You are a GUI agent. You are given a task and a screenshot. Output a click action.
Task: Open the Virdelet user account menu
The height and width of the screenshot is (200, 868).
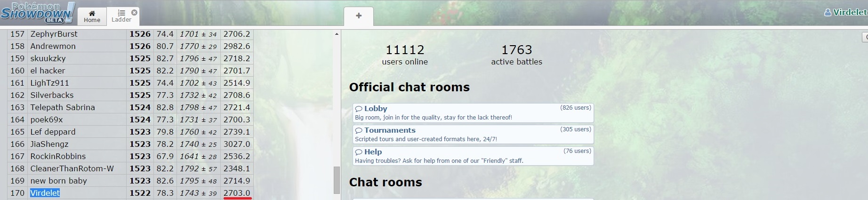(845, 12)
